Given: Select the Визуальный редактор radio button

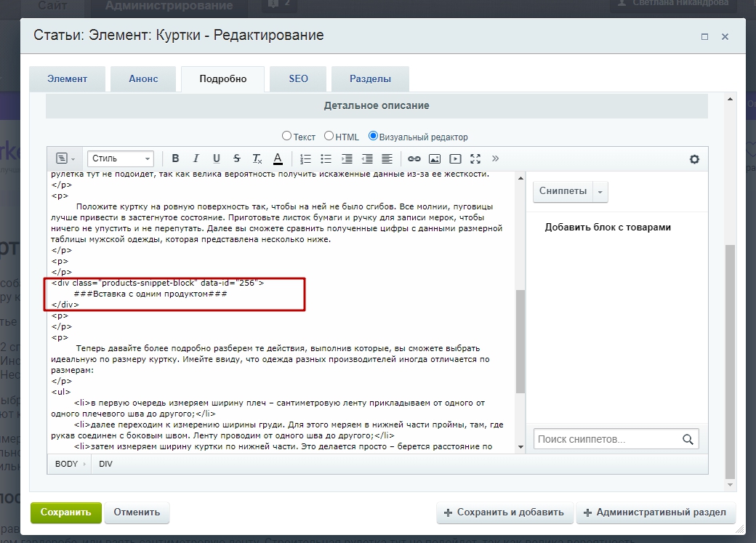Looking at the screenshot, I should click(373, 136).
